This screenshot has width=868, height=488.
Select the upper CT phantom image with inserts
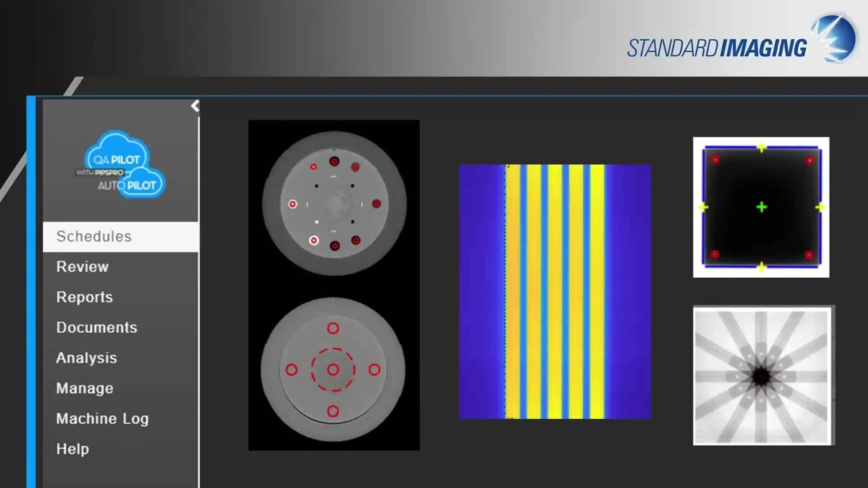(334, 203)
